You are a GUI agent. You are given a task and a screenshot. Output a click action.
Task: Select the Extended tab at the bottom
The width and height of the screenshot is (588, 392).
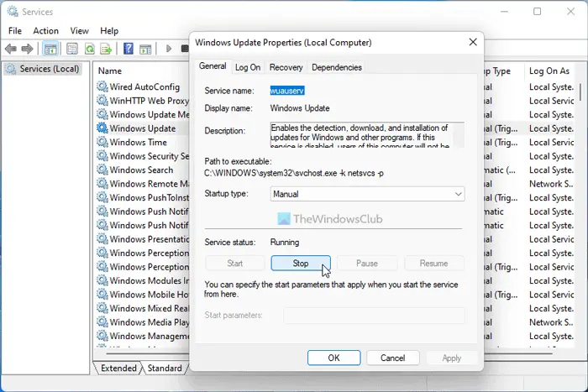(x=118, y=368)
